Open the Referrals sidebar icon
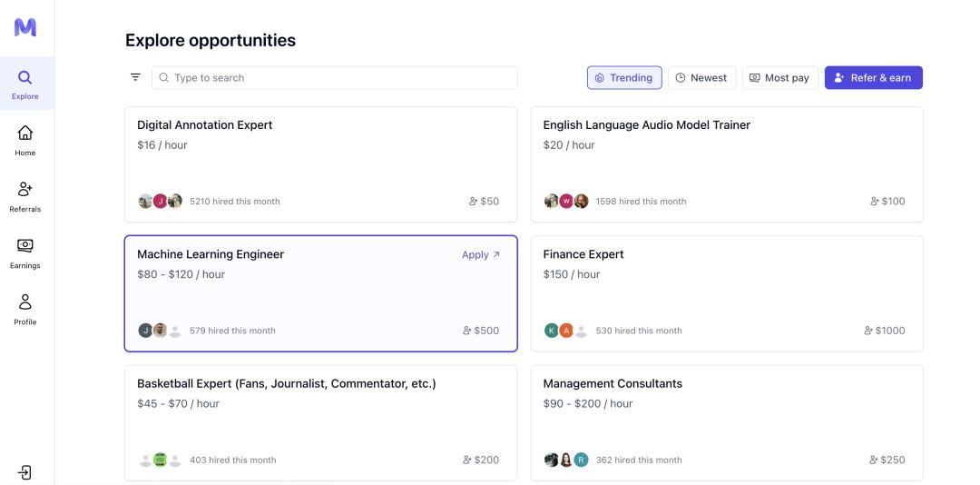This screenshot has height=485, width=980. tap(25, 196)
